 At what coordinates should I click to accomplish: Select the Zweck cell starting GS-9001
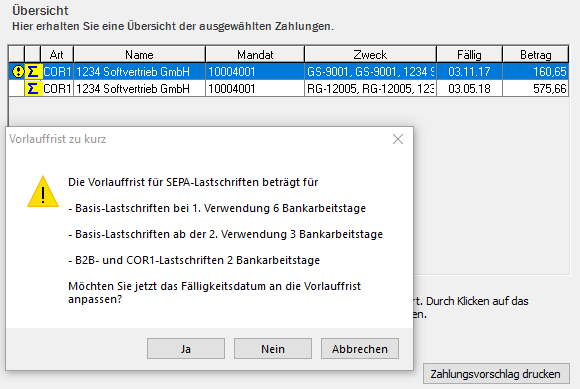[x=370, y=71]
